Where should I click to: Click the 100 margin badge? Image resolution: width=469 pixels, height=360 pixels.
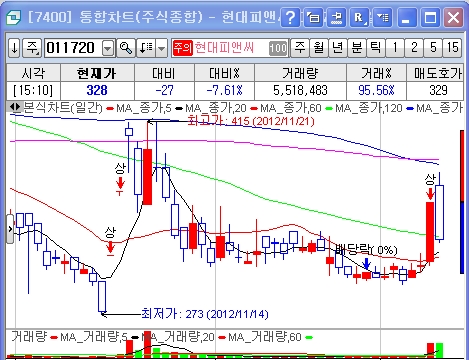[x=278, y=48]
